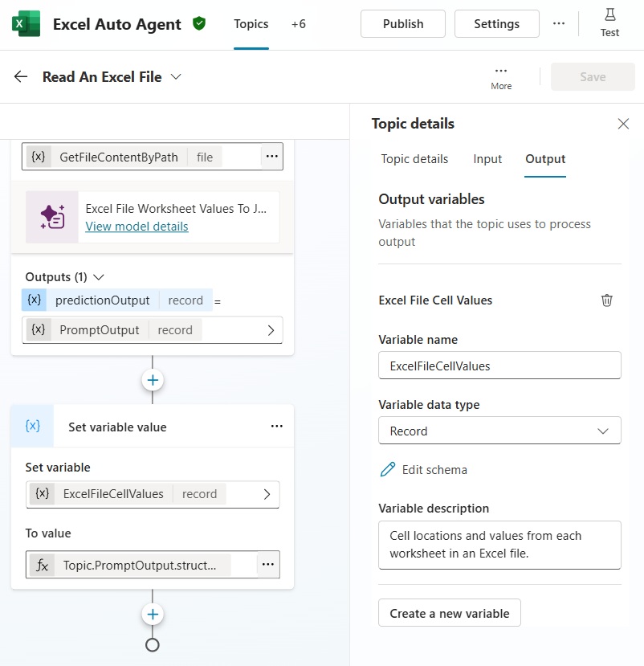Switch to the Input tab
This screenshot has height=666, width=644.
click(x=487, y=159)
